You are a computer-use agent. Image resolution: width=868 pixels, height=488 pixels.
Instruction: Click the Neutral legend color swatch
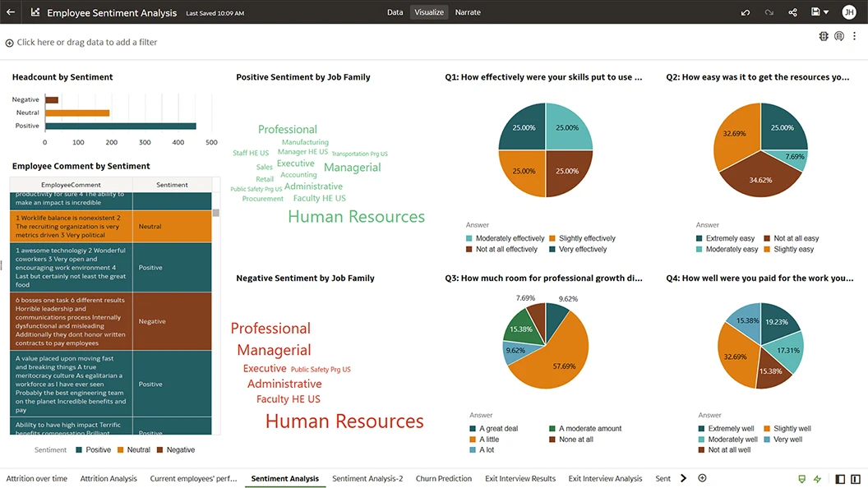pyautogui.click(x=120, y=450)
